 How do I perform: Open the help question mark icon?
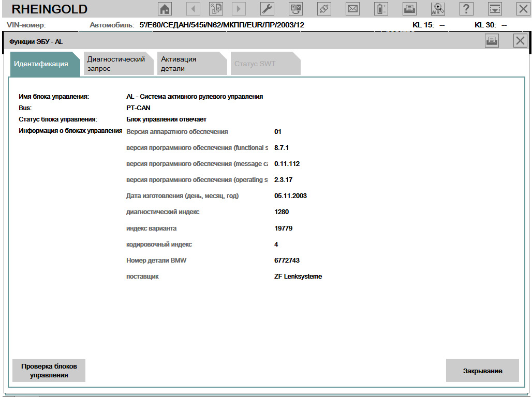click(466, 9)
